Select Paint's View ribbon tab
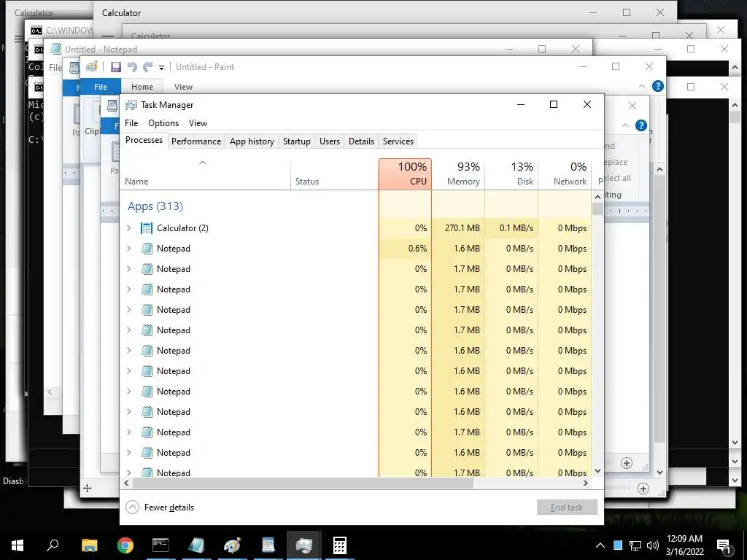747x560 pixels. 183,87
